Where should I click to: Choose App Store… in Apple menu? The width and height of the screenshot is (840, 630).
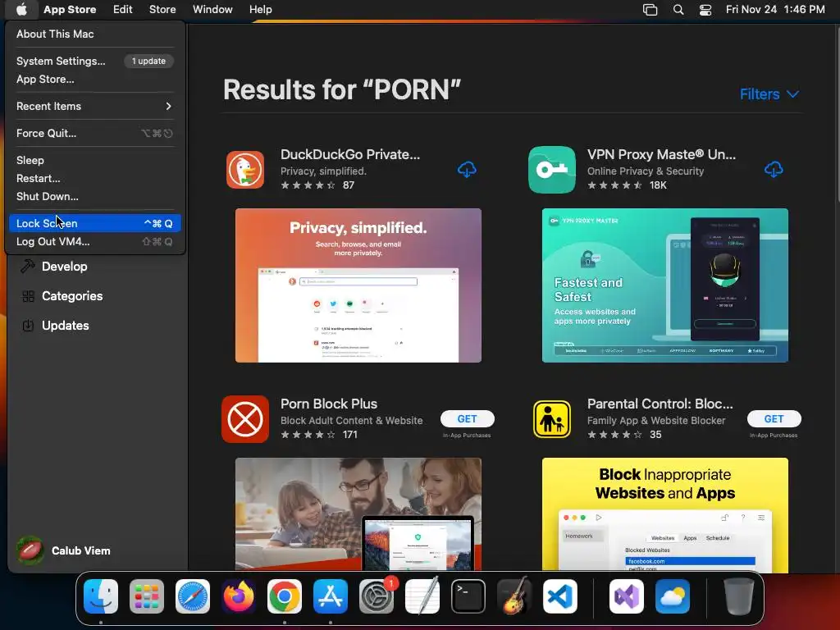(95, 80)
